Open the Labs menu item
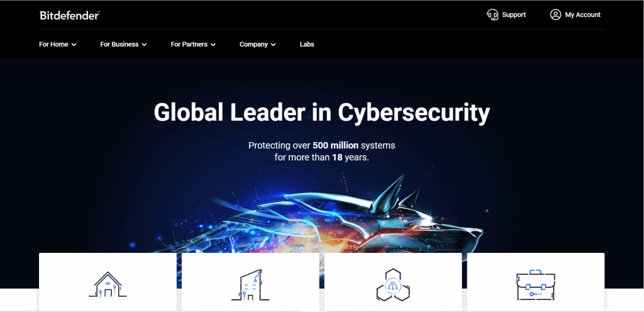This screenshot has width=644, height=312. [x=307, y=44]
